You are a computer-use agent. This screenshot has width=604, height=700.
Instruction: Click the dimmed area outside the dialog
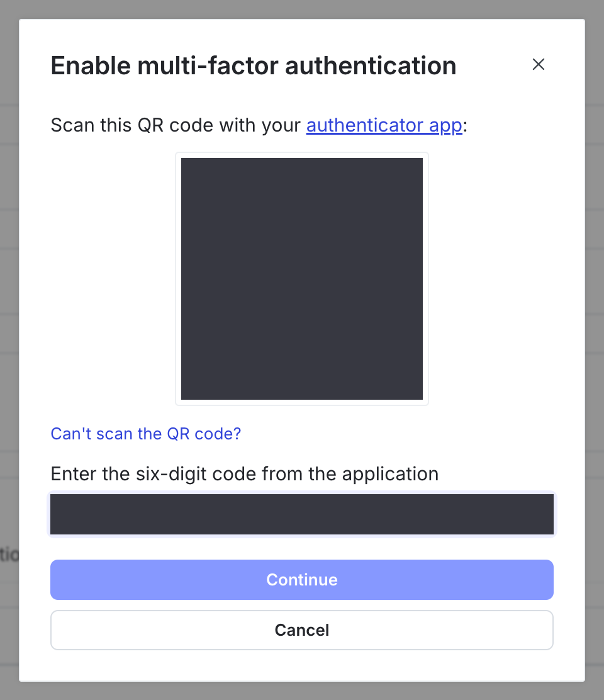click(9, 350)
